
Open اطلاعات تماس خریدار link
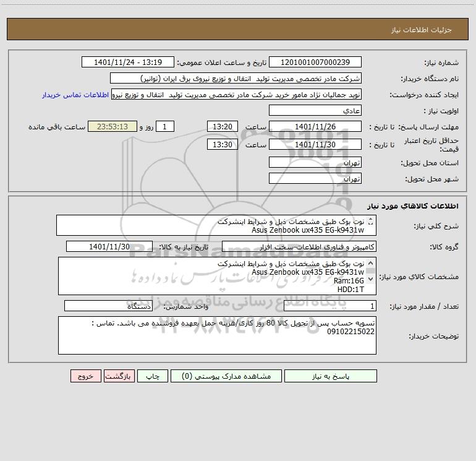tap(75, 95)
